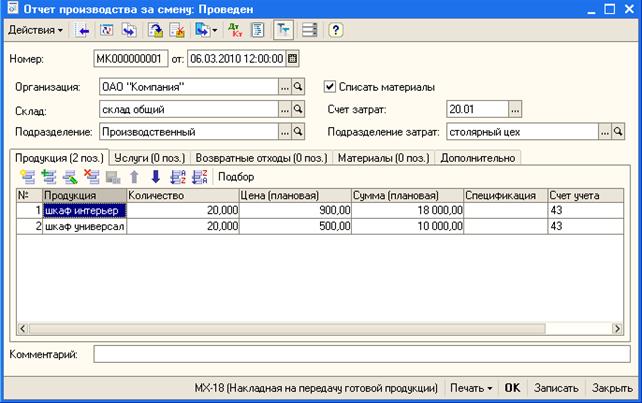Open the Возвратные отходы tab
Viewport: 642px width, 403px height.
[260, 157]
